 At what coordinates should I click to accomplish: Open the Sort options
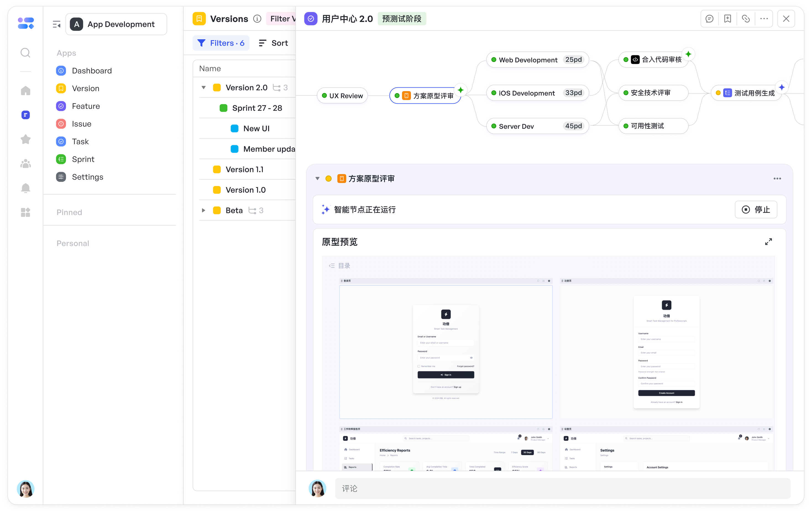(x=273, y=43)
